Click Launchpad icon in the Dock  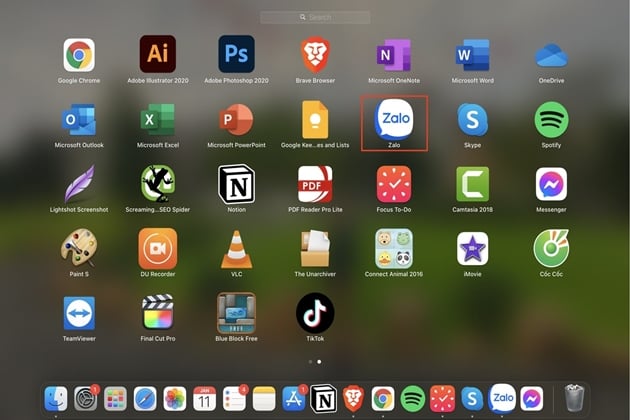tap(115, 399)
